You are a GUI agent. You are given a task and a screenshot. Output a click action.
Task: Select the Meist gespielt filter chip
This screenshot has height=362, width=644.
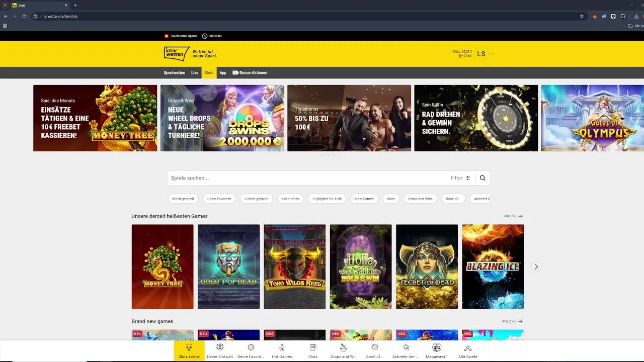click(183, 199)
